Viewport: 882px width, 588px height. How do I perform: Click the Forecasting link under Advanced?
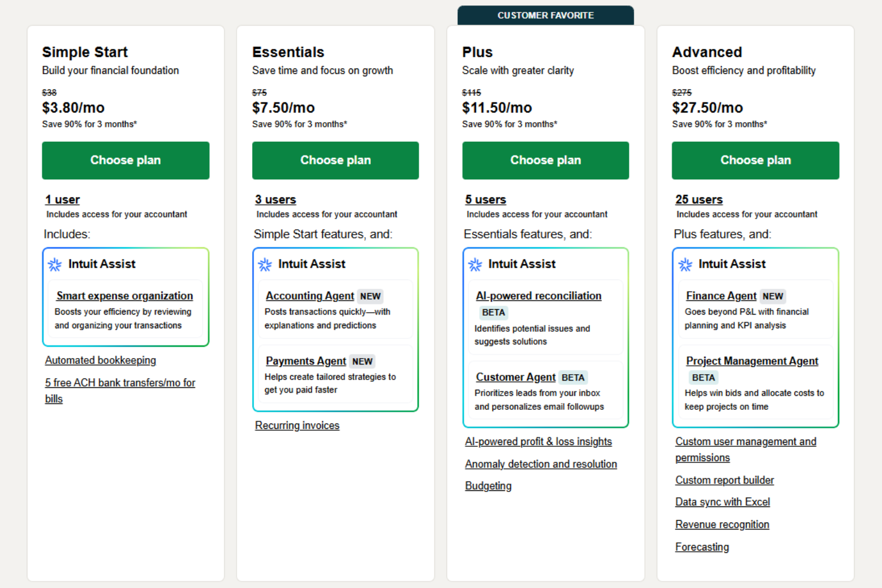[702, 547]
